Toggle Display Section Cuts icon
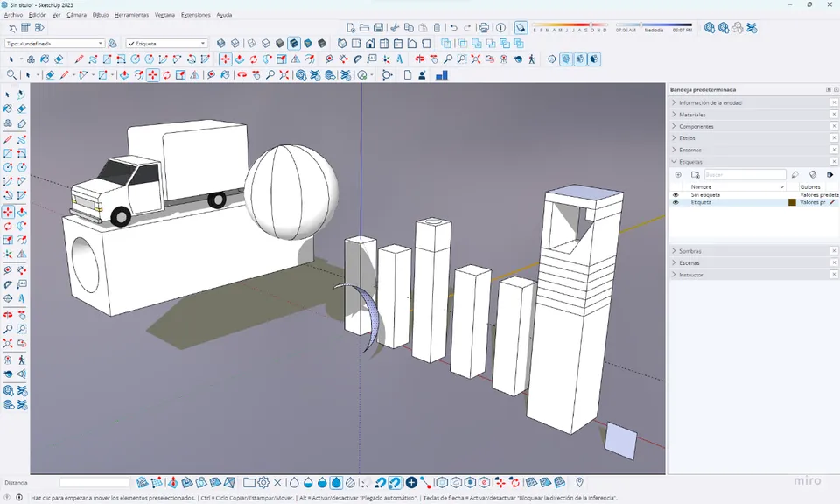Screen dimensions: 840x504 [580, 59]
